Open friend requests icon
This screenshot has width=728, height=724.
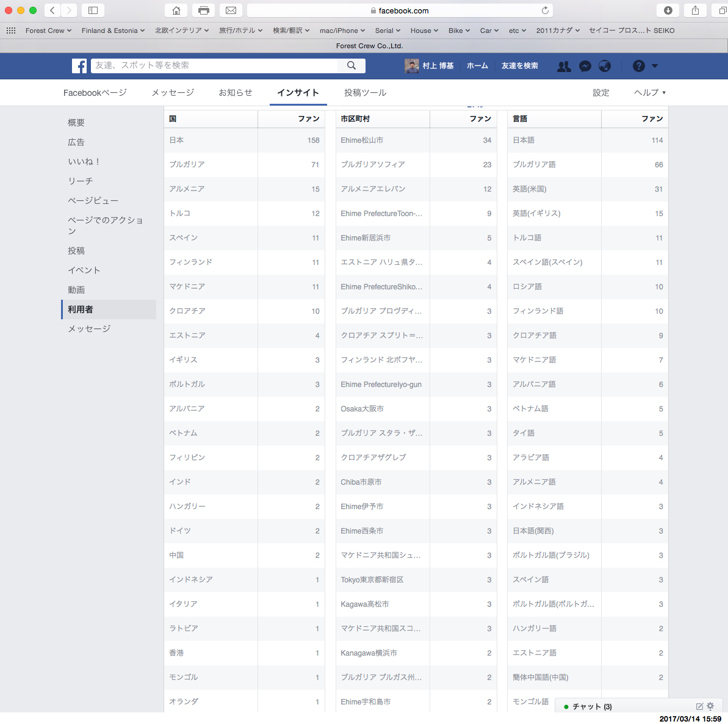tap(564, 67)
